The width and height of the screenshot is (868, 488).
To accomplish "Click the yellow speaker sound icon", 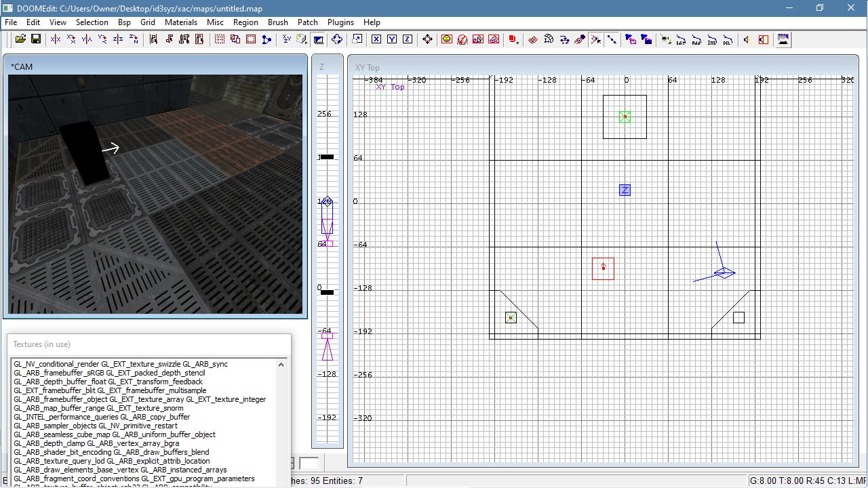I will (747, 39).
